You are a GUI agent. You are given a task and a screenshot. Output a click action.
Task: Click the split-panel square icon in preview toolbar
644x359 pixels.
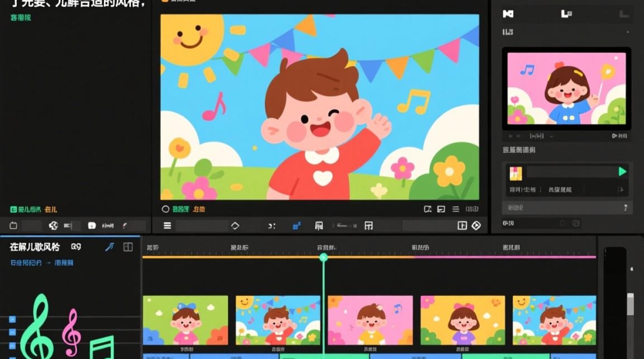pos(462,225)
